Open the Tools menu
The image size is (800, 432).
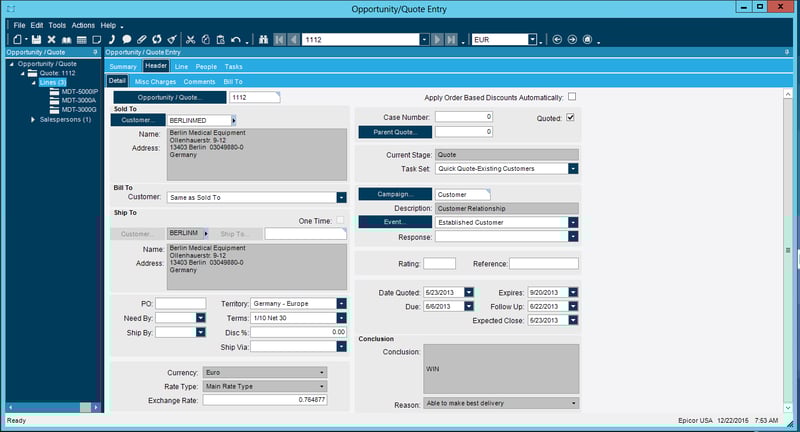(57, 25)
